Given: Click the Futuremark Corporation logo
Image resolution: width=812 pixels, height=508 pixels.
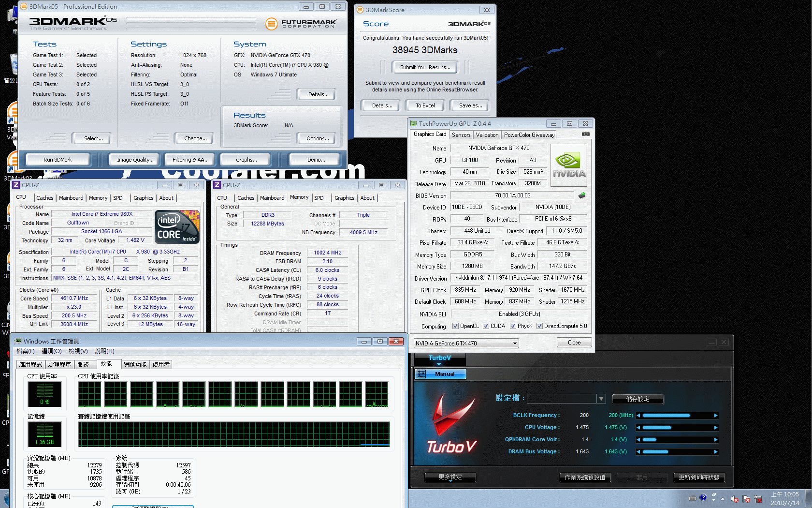Looking at the screenshot, I should [301, 23].
